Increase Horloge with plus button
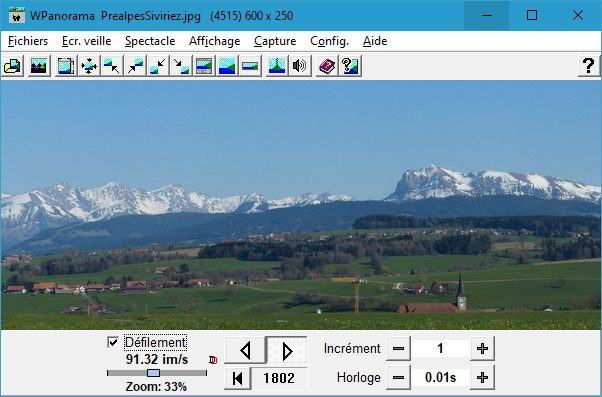602x397 pixels. pos(483,378)
